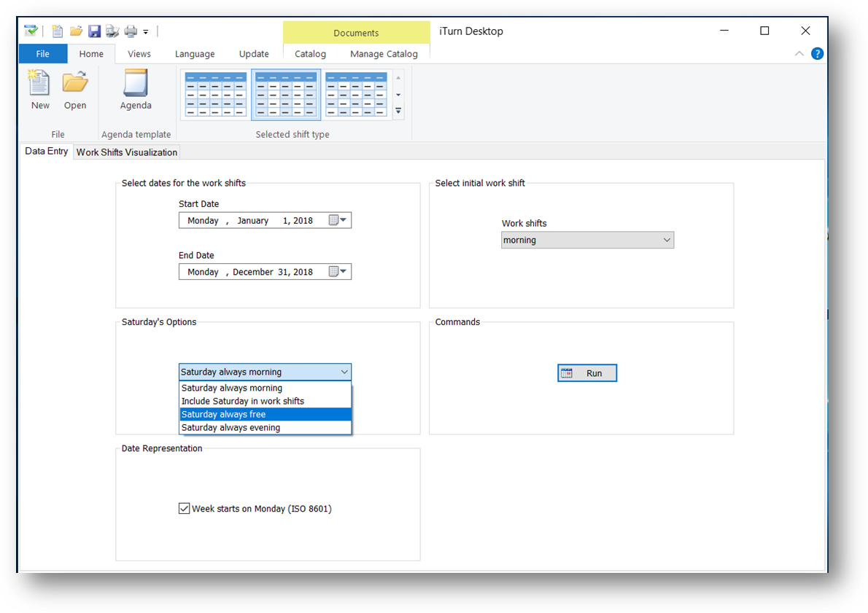Click the open folder icon in quick access toolbar
Image resolution: width=868 pixels, height=613 pixels.
coord(76,31)
